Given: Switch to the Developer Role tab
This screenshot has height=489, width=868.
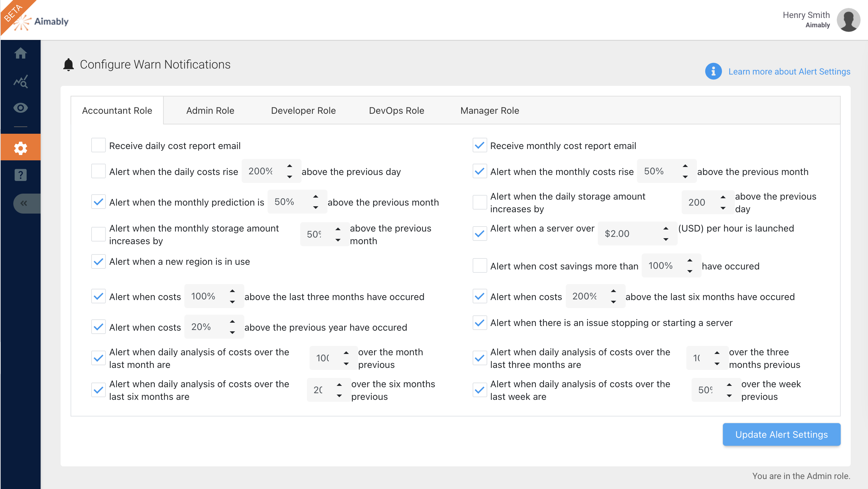Looking at the screenshot, I should (303, 110).
